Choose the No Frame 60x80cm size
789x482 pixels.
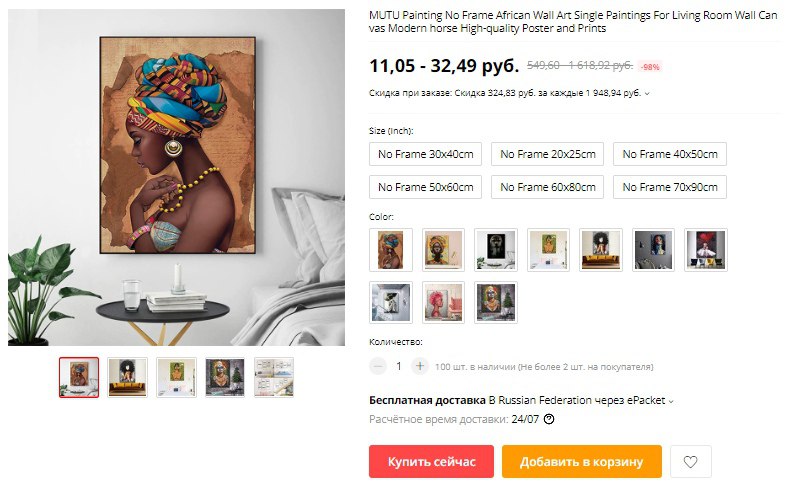pyautogui.click(x=547, y=187)
